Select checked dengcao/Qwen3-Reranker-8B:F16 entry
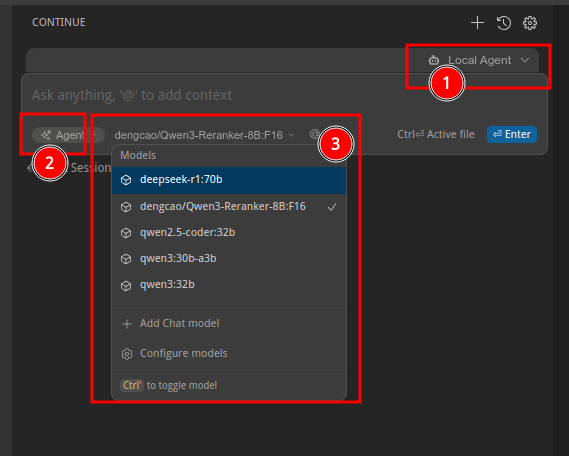The height and width of the screenshot is (456, 569). [229, 206]
